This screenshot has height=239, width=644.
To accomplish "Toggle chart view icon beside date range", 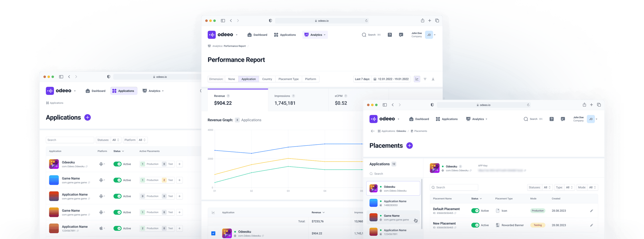I will [x=417, y=79].
